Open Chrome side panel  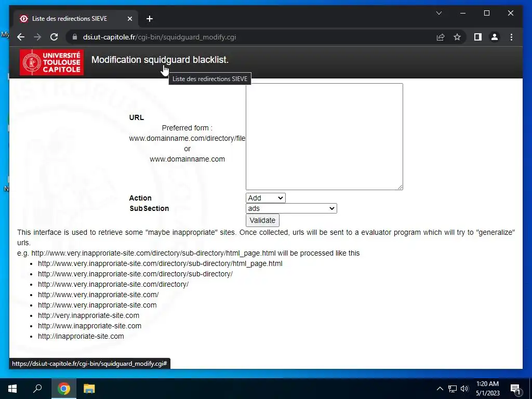478,37
